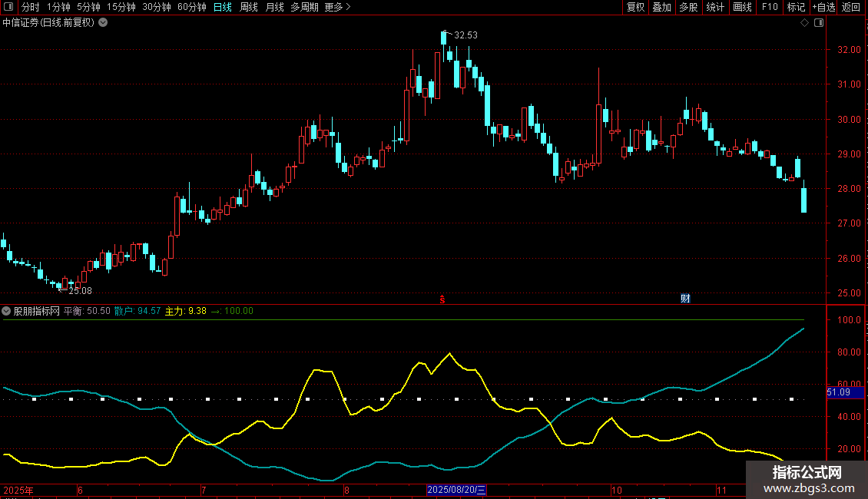Click the 叠加 overlay button
Screen dimensions: 868x499
pyautogui.click(x=661, y=7)
